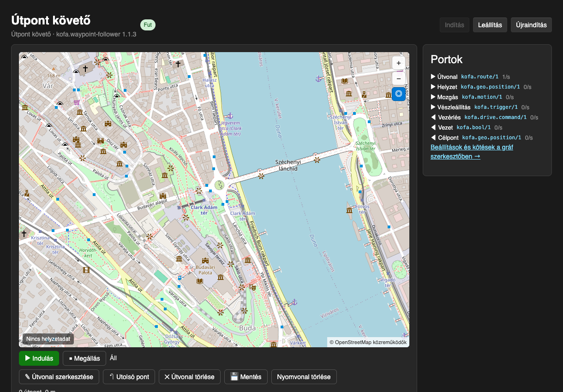The width and height of the screenshot is (563, 392).
Task: Click the blue locate/center position map control
Action: [x=399, y=94]
